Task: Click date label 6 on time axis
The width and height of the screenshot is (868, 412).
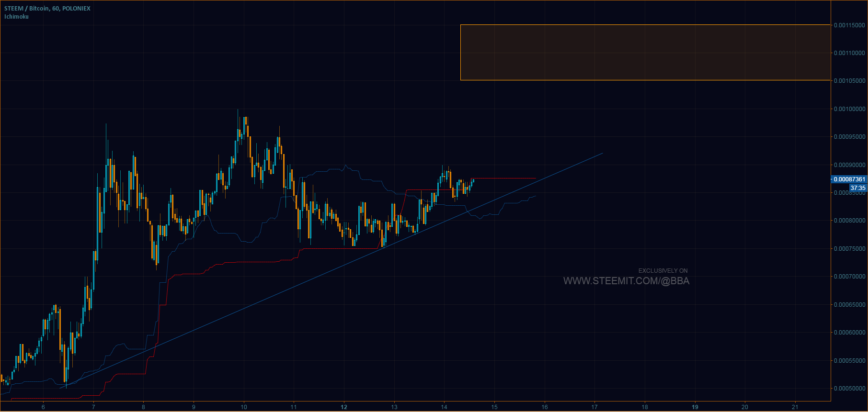Action: click(43, 407)
